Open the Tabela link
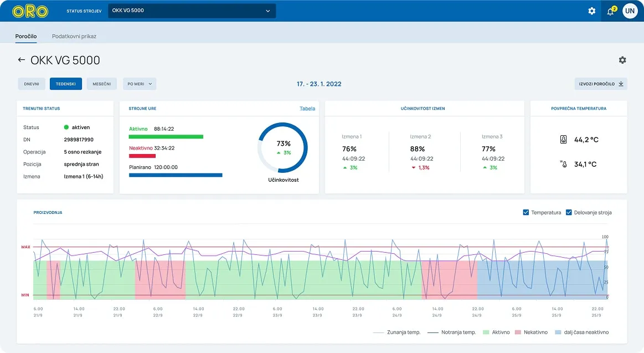Screen dimensions: 644x353 tap(307, 109)
